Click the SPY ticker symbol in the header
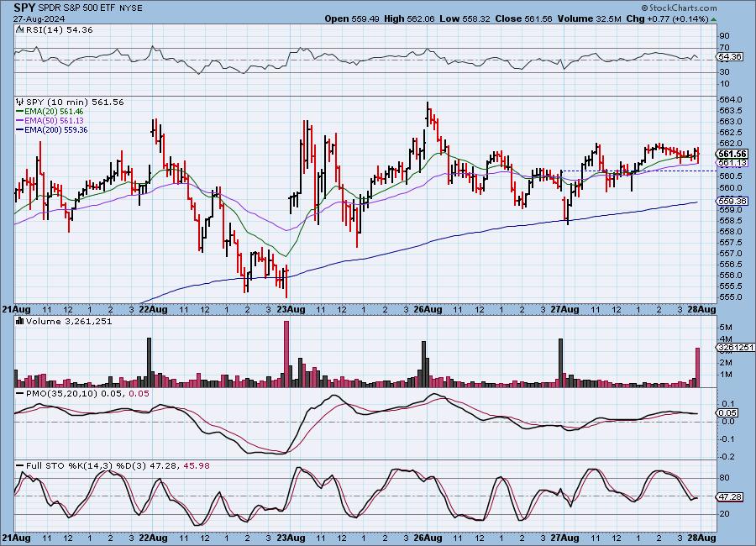The height and width of the screenshot is (546, 756). 24,8
